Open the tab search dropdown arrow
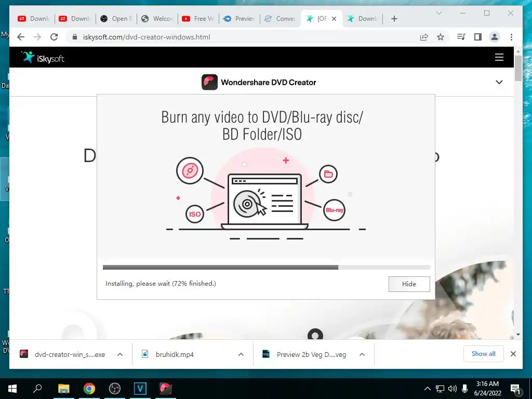The height and width of the screenshot is (399, 532). pos(438,13)
